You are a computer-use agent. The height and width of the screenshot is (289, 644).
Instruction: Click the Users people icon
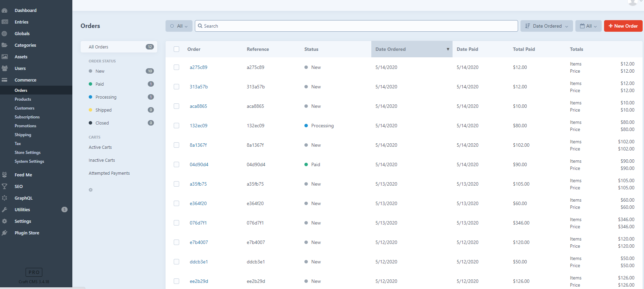click(4, 68)
